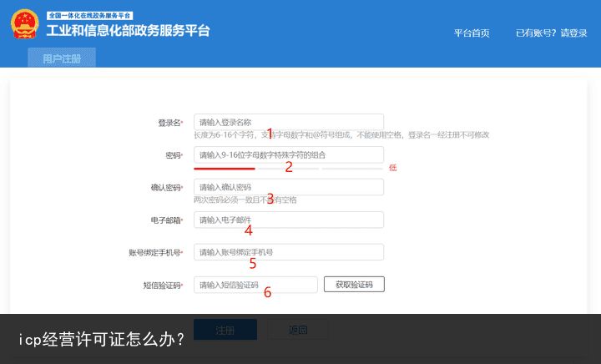Screen dimensions: 601x364
Task: Click the 短信验证码 field label
Action: (x=163, y=285)
